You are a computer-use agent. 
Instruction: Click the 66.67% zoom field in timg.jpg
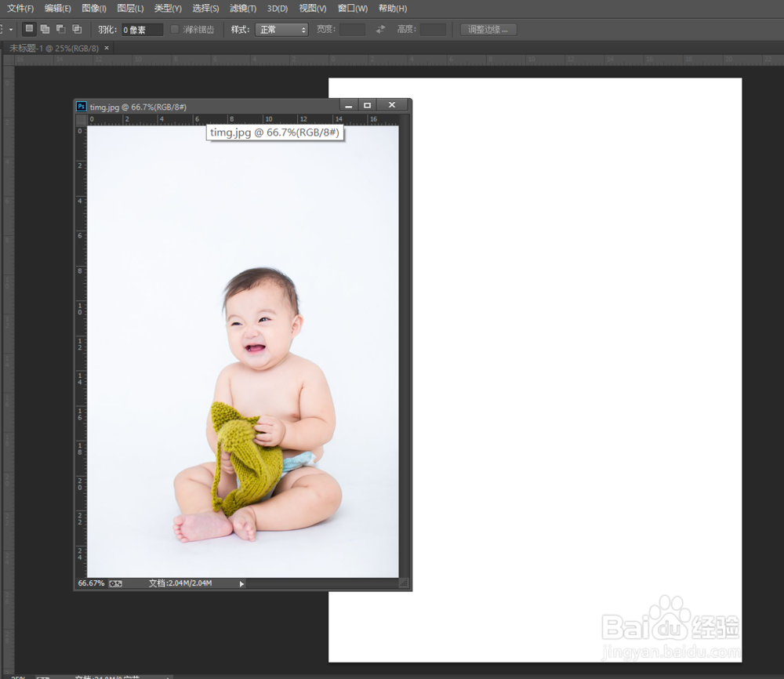pyautogui.click(x=91, y=583)
